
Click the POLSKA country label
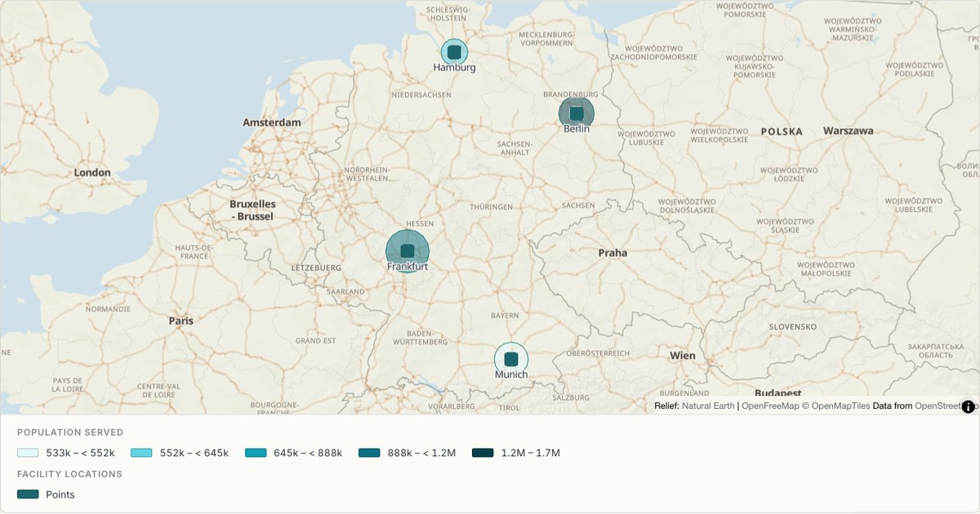782,131
